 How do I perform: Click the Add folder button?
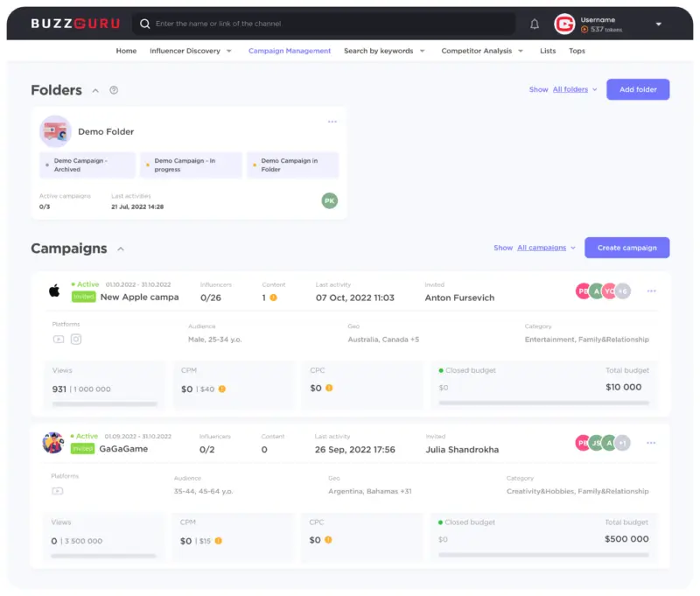pos(638,89)
